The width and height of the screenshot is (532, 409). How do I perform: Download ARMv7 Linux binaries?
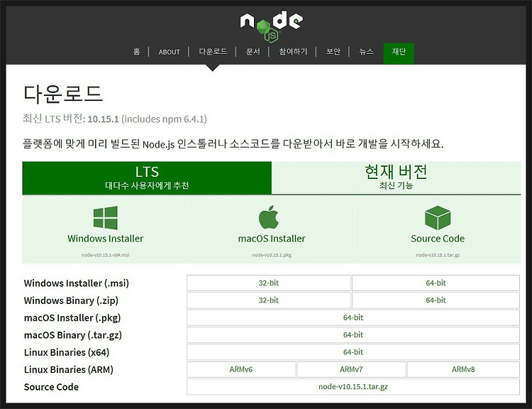pyautogui.click(x=351, y=370)
